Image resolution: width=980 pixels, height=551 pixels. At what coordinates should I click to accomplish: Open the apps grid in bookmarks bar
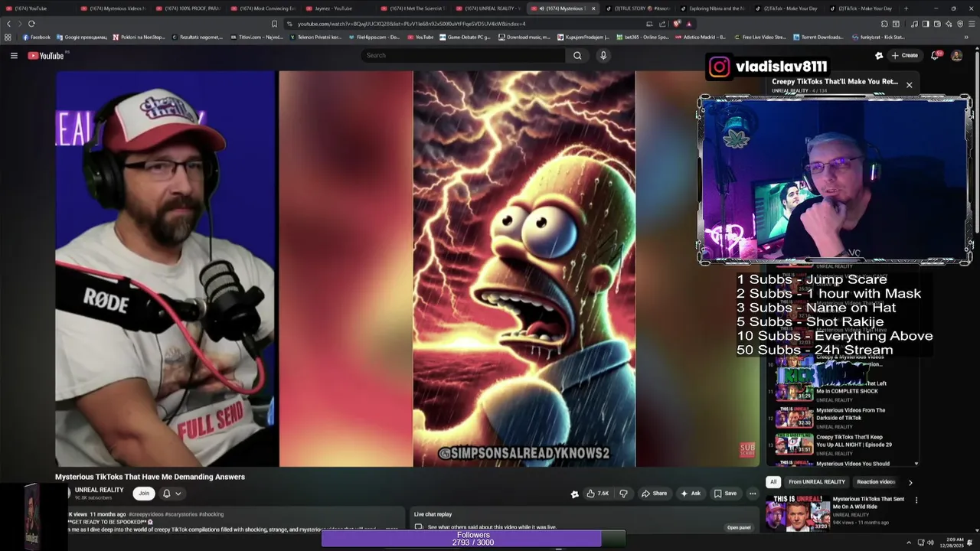pyautogui.click(x=8, y=37)
